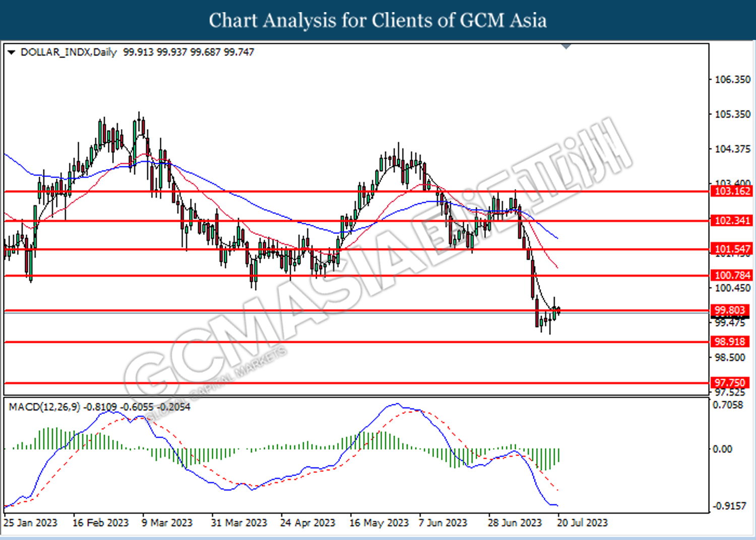
Task: Click the 104.375 price axis value
Action: [x=732, y=149]
